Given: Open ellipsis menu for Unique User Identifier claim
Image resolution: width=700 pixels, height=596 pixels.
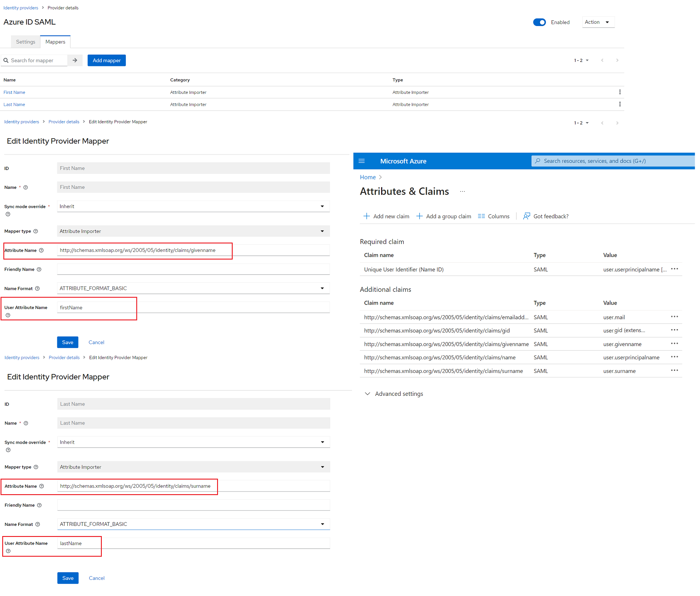Looking at the screenshot, I should point(674,269).
